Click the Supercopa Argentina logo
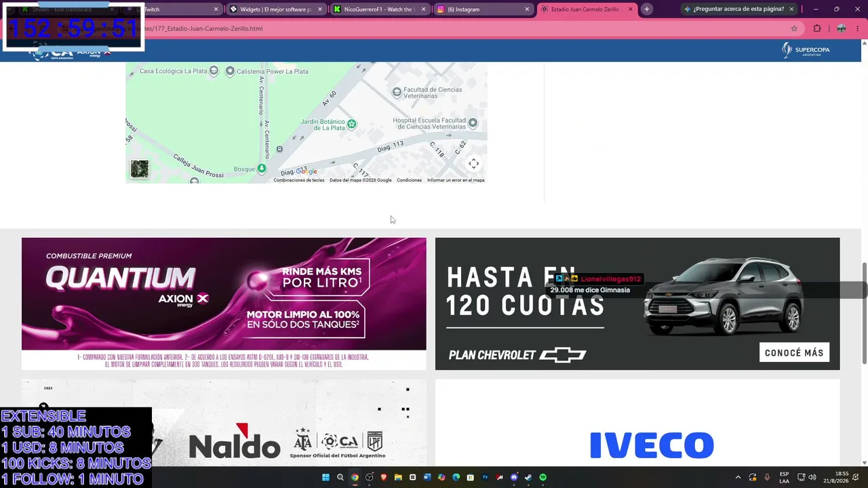 pos(806,50)
